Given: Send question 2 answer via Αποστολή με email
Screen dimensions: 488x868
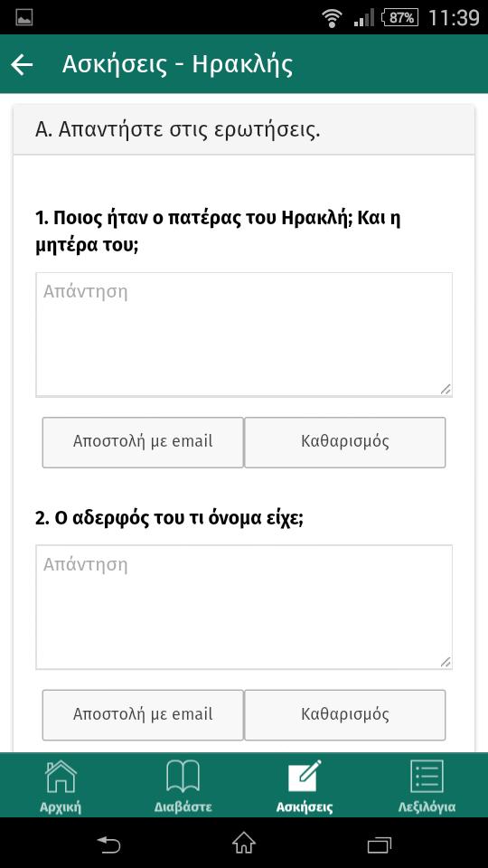Looking at the screenshot, I should point(143,714).
